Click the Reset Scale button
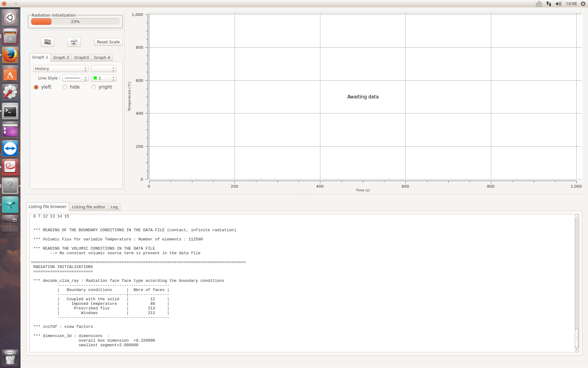Image resolution: width=588 pixels, height=368 pixels. click(108, 42)
